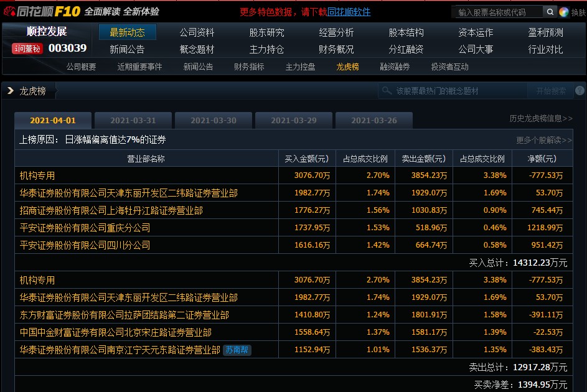The height and width of the screenshot is (392, 587).
Task: Click the 同花顺 F10 logo
Action: (x=42, y=12)
